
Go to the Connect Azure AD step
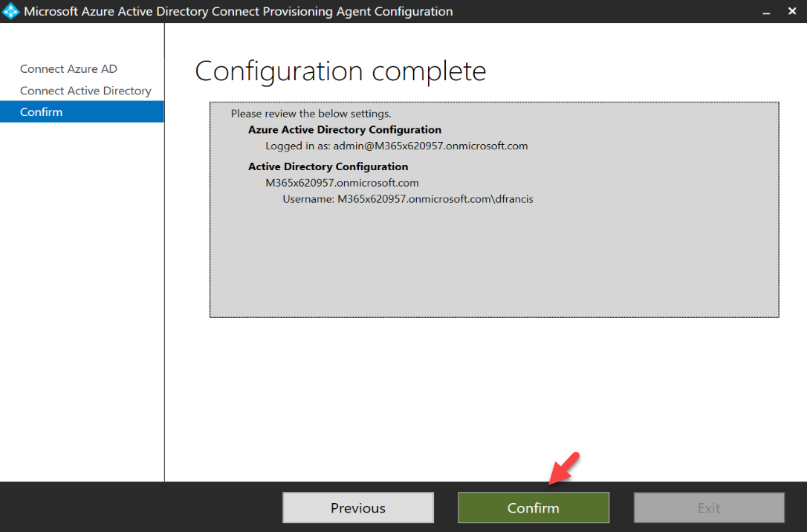click(68, 69)
